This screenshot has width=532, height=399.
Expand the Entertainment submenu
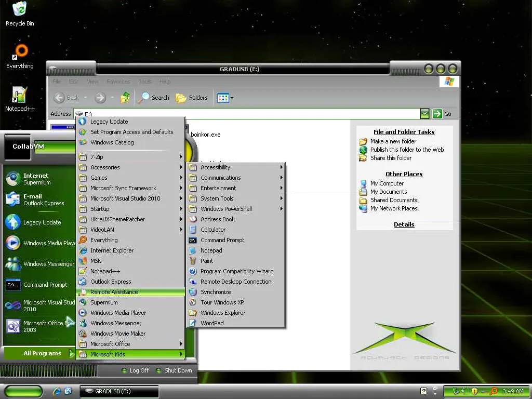[x=236, y=188]
